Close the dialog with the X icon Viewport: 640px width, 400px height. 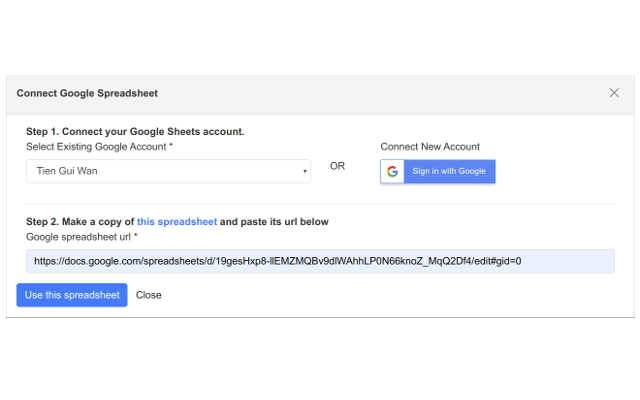pyautogui.click(x=614, y=93)
